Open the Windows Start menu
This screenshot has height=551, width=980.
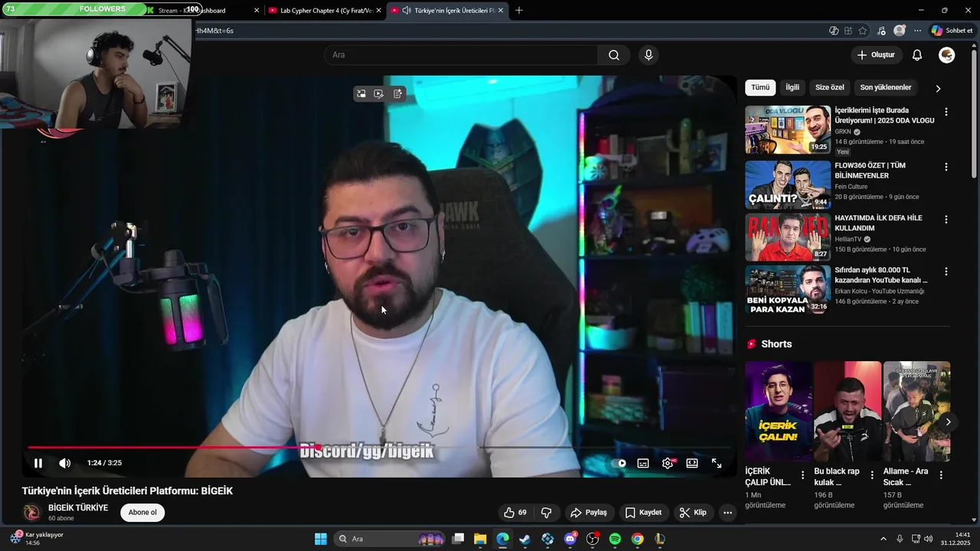click(x=321, y=539)
